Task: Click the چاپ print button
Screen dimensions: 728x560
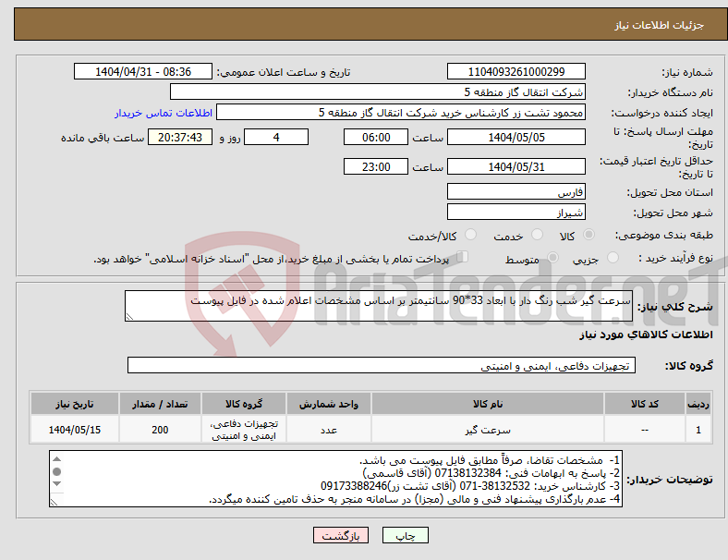Action: coord(405,535)
